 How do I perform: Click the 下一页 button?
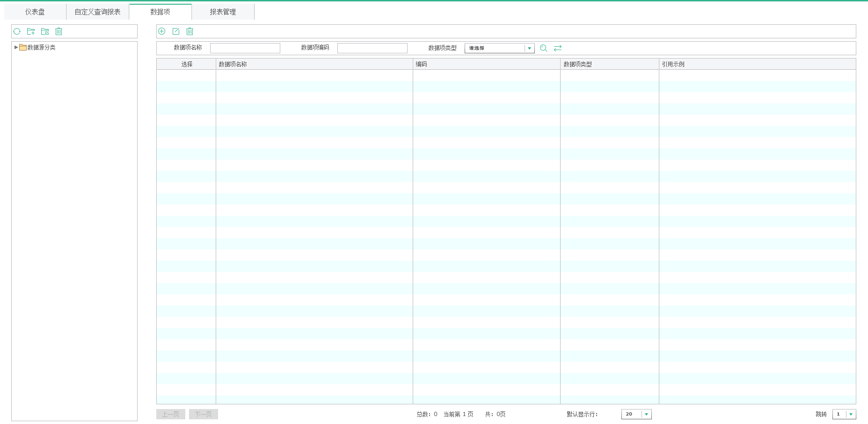click(x=204, y=414)
